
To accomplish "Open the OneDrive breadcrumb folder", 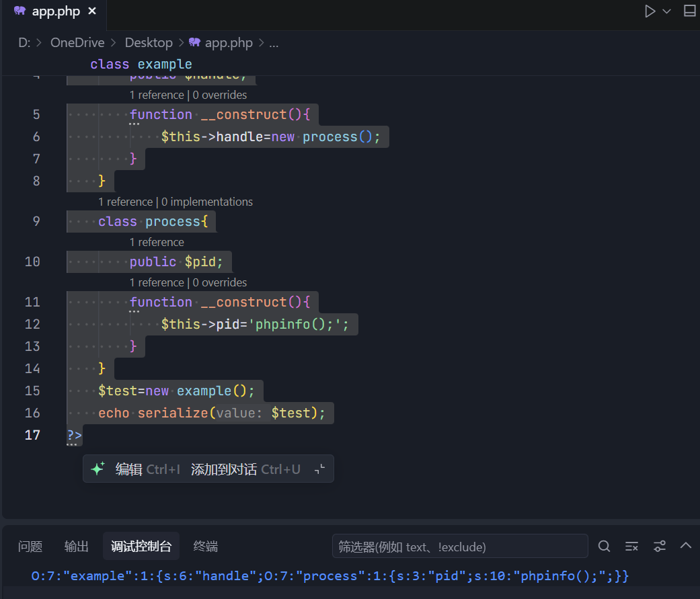I will [x=77, y=43].
